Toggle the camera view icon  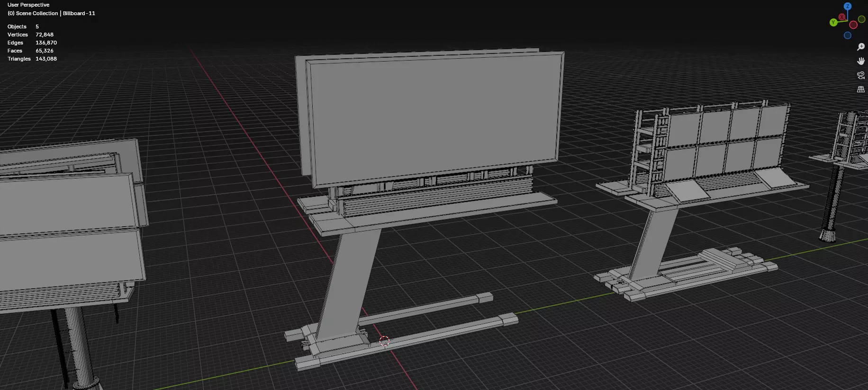tap(861, 75)
